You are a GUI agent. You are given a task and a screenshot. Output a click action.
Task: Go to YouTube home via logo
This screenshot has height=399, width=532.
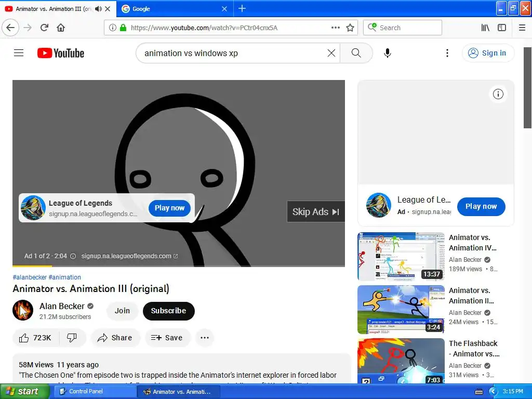click(x=61, y=53)
